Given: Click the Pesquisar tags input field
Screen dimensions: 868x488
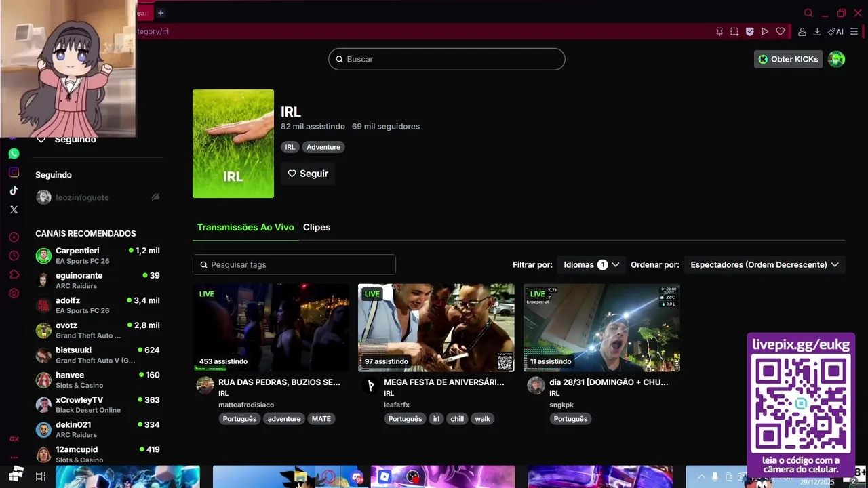Looking at the screenshot, I should (294, 264).
